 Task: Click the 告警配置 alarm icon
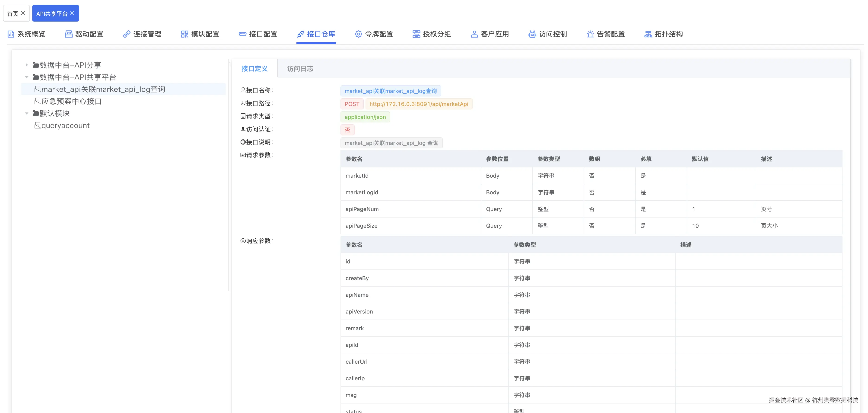point(590,34)
